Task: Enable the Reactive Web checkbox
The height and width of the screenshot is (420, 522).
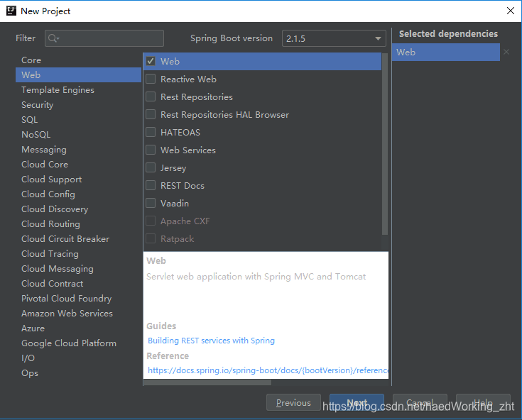Action: coord(151,79)
